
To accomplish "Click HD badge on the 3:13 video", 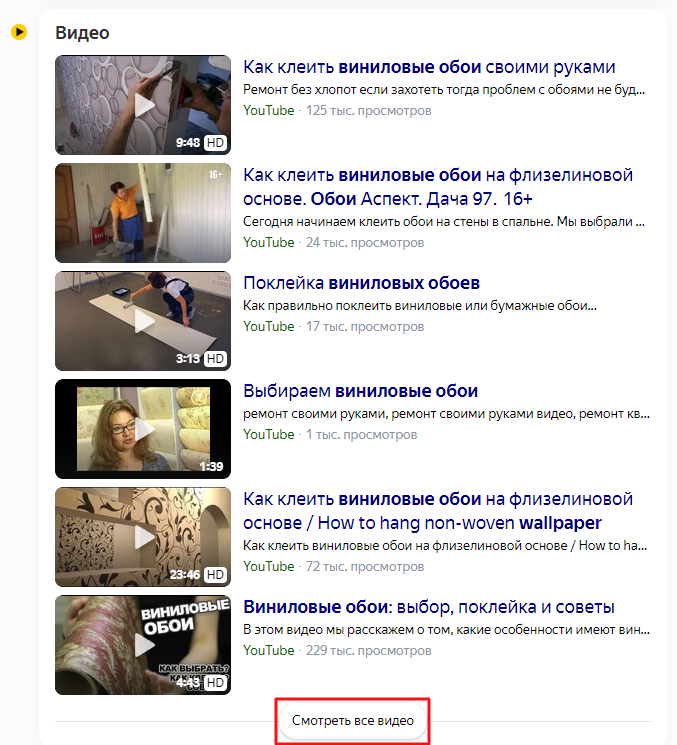I will [215, 359].
